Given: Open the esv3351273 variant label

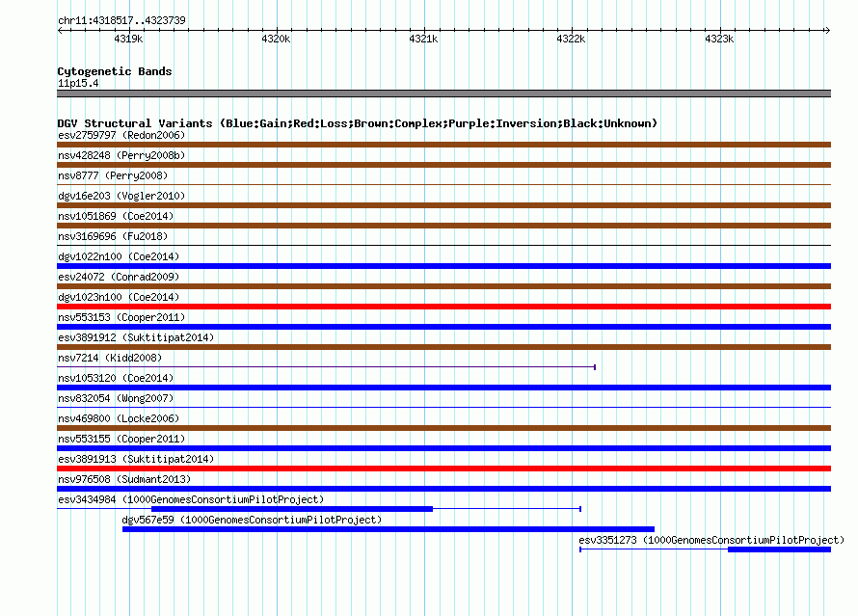Looking at the screenshot, I should tap(711, 541).
